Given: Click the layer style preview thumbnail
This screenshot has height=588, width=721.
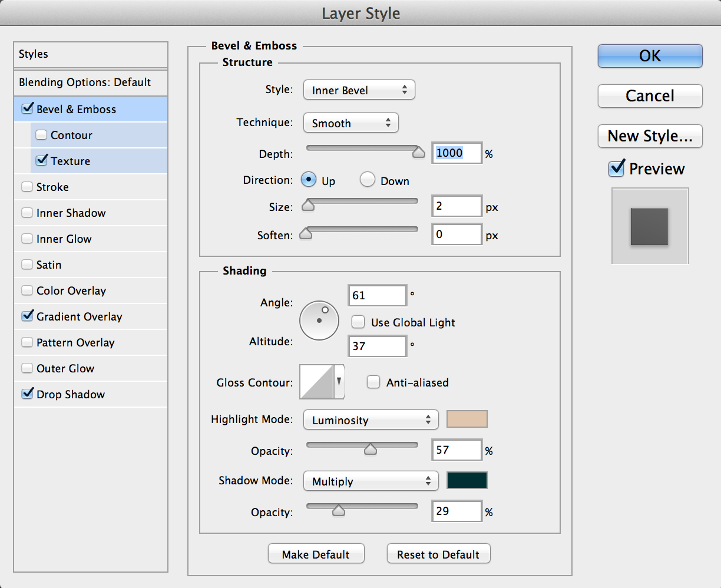Looking at the screenshot, I should click(650, 226).
